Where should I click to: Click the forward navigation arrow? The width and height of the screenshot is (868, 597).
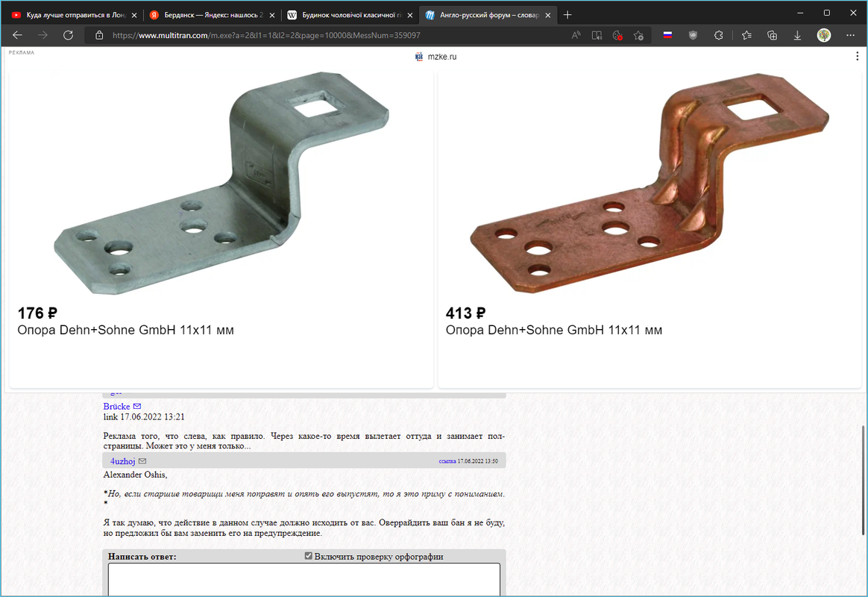click(x=43, y=35)
